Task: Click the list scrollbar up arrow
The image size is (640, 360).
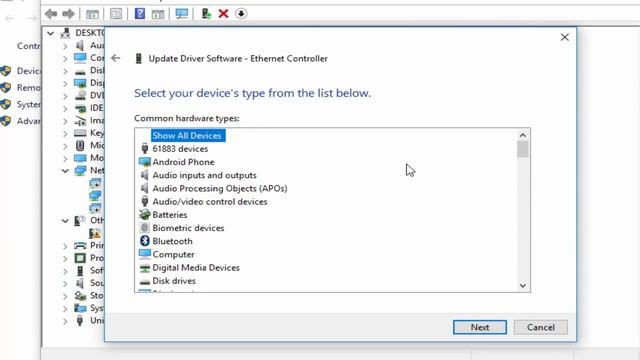Action: pyautogui.click(x=523, y=135)
